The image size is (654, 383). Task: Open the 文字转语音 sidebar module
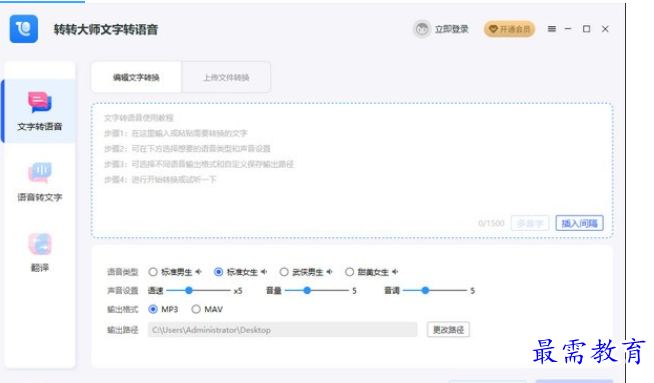coord(40,111)
